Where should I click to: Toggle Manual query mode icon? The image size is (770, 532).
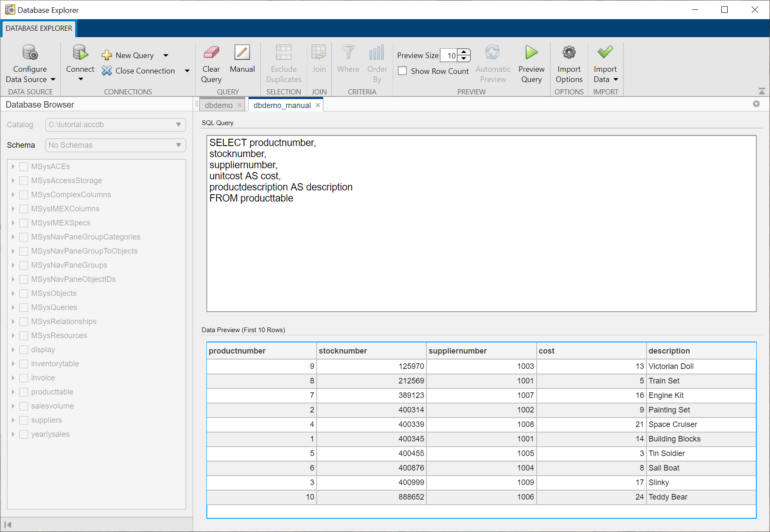[x=242, y=53]
